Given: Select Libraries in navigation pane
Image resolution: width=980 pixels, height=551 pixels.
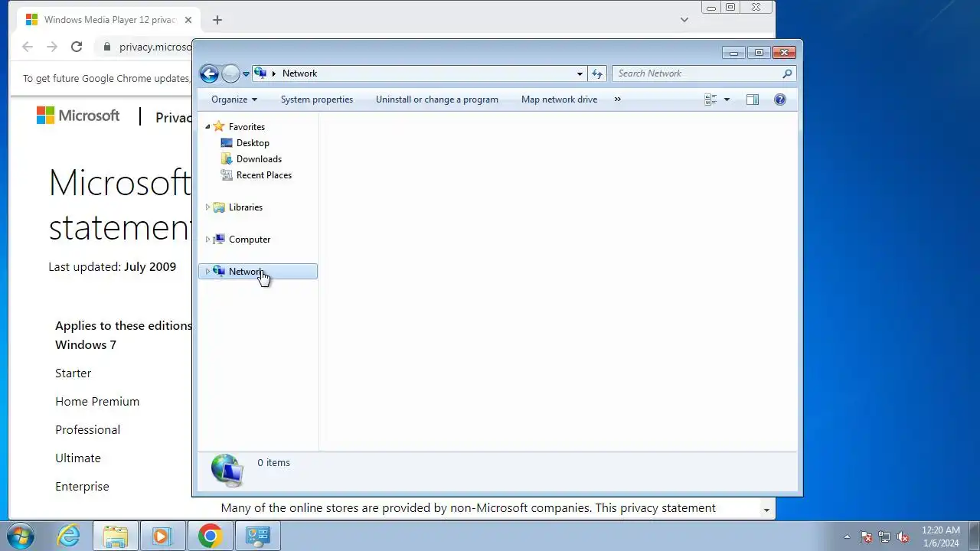Looking at the screenshot, I should click(x=245, y=207).
